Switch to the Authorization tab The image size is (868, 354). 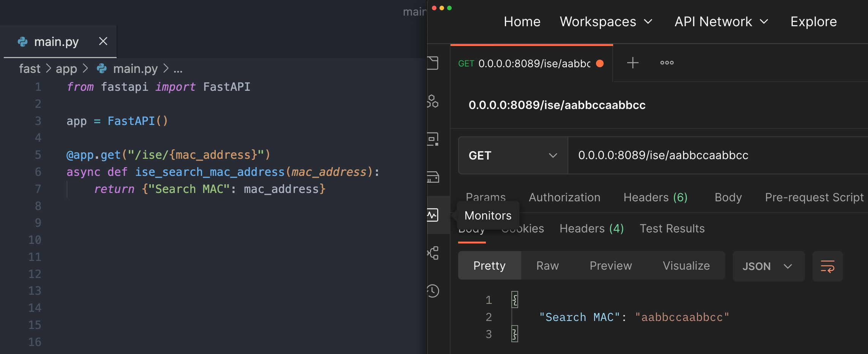point(564,198)
